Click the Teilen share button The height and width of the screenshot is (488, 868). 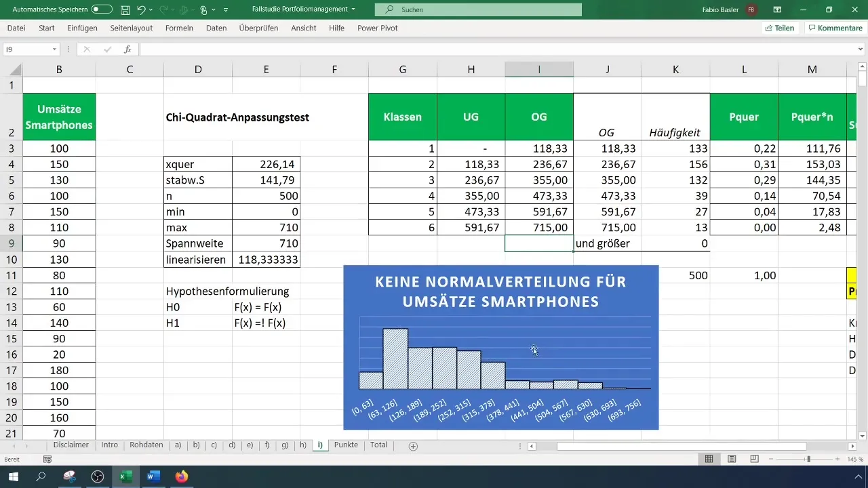click(779, 28)
